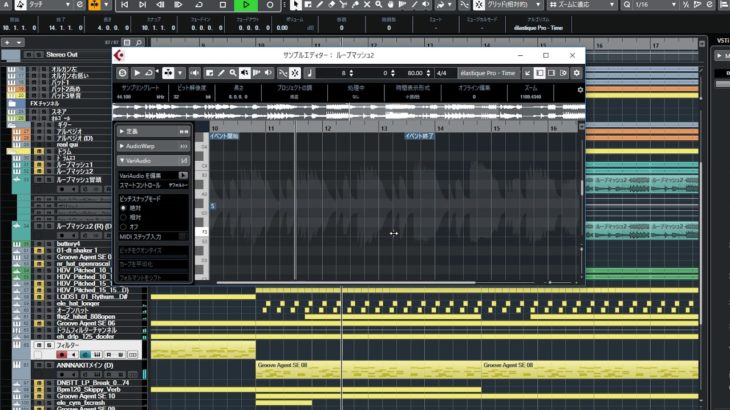The width and height of the screenshot is (730, 410).
Task: Select Zoom tool in Sample Editor toolbar
Action: [233, 73]
